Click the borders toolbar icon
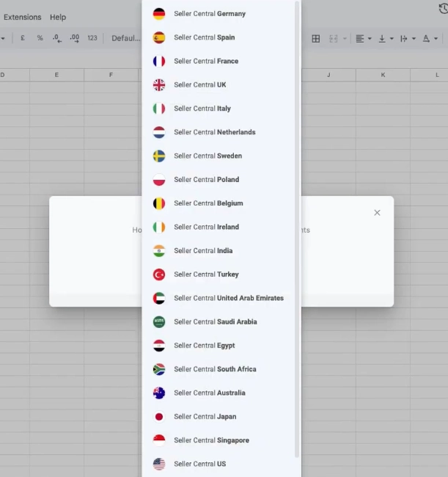448x477 pixels. pyautogui.click(x=316, y=38)
